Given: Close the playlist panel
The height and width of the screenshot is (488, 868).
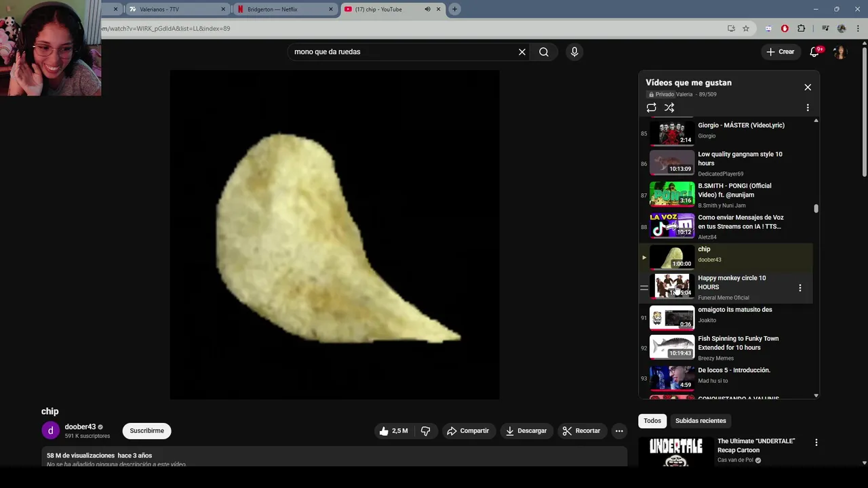Looking at the screenshot, I should tap(808, 87).
